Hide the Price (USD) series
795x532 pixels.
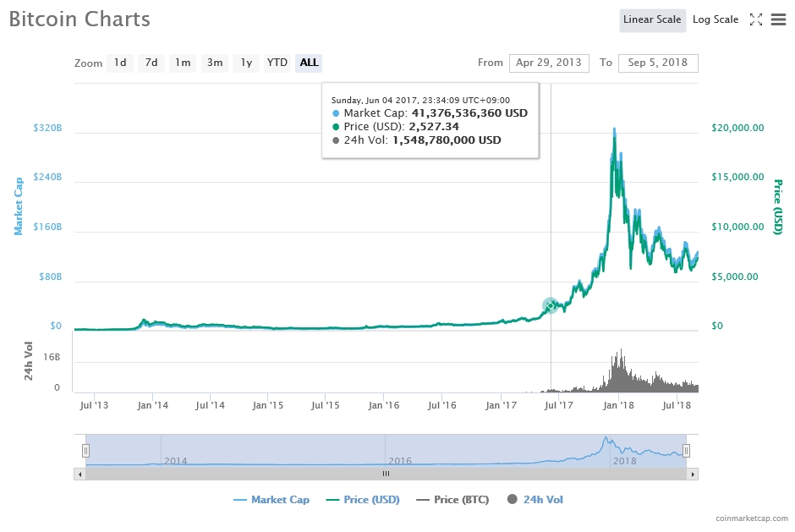(x=362, y=500)
